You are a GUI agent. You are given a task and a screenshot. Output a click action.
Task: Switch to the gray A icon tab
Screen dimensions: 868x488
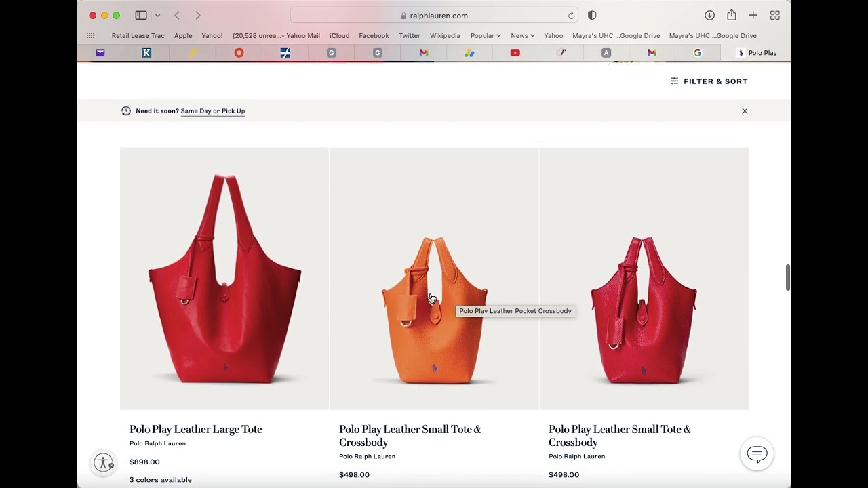tap(606, 52)
